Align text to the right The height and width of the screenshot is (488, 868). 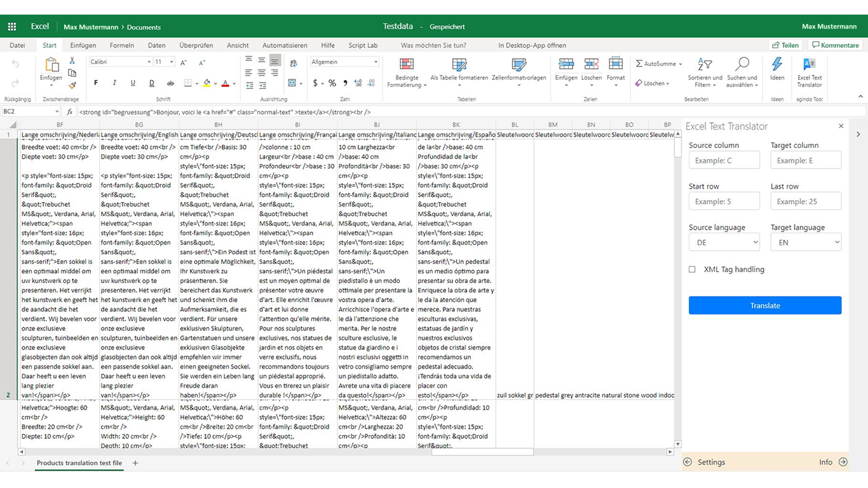(275, 72)
